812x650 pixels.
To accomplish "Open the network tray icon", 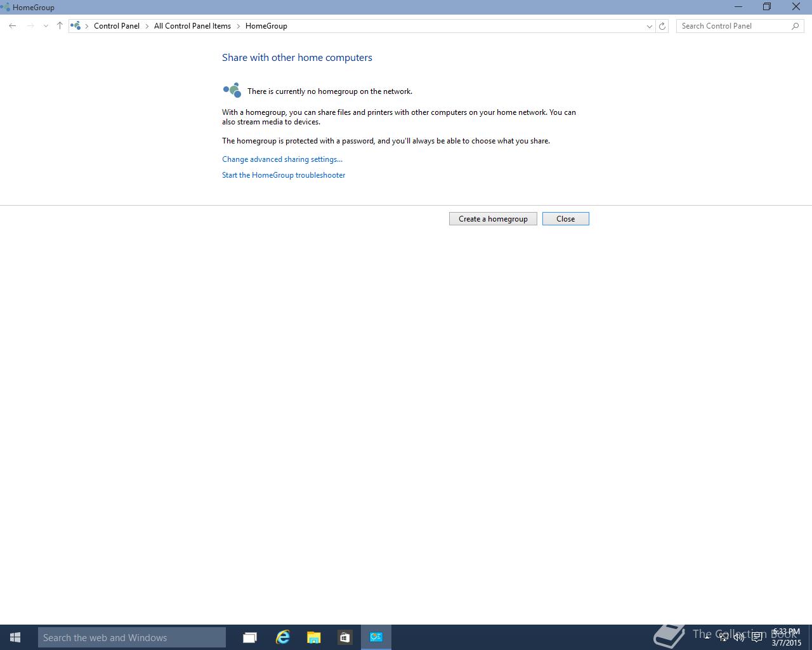I will click(x=723, y=637).
